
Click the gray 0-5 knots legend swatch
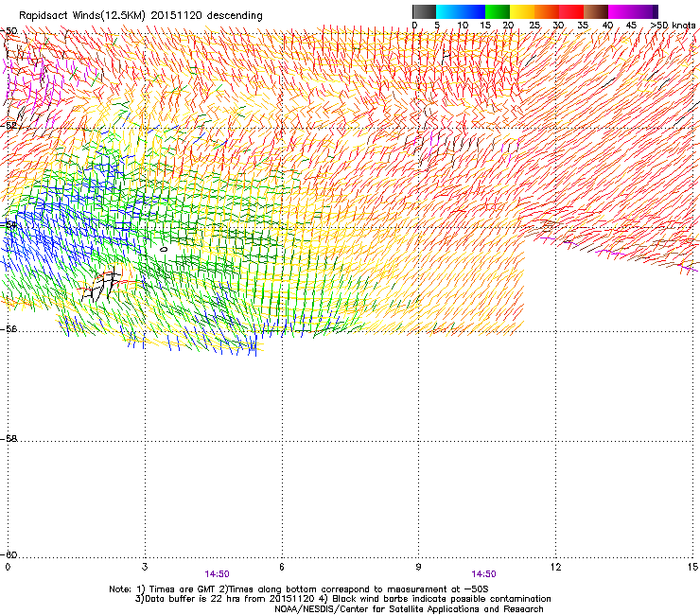pyautogui.click(x=424, y=11)
